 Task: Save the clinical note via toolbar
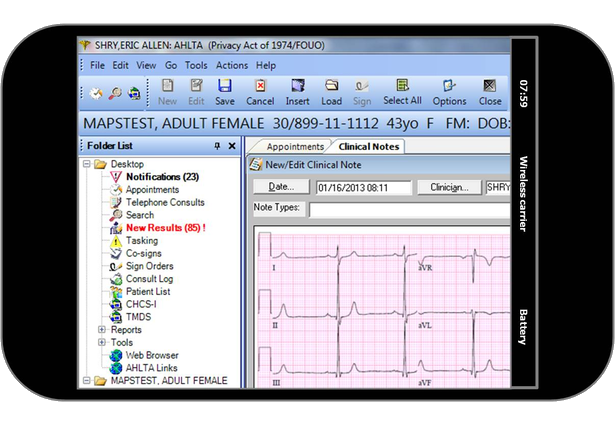pos(225,93)
